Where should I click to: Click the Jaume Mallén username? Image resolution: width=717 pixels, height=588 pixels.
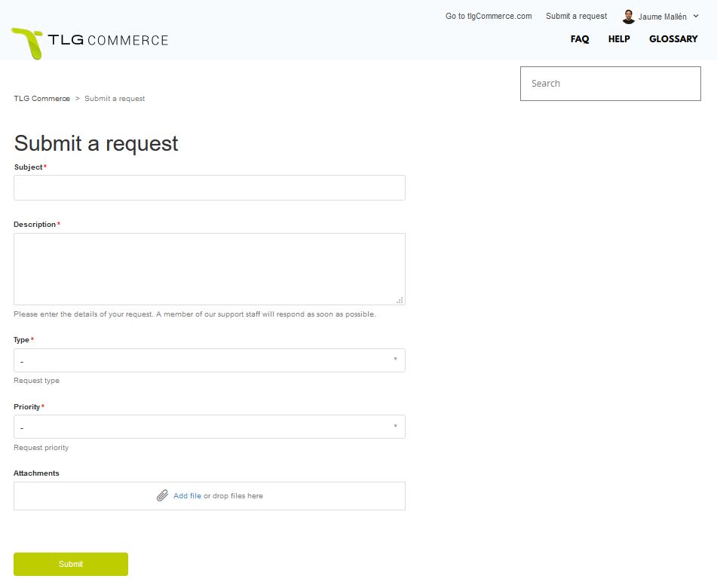(662, 17)
